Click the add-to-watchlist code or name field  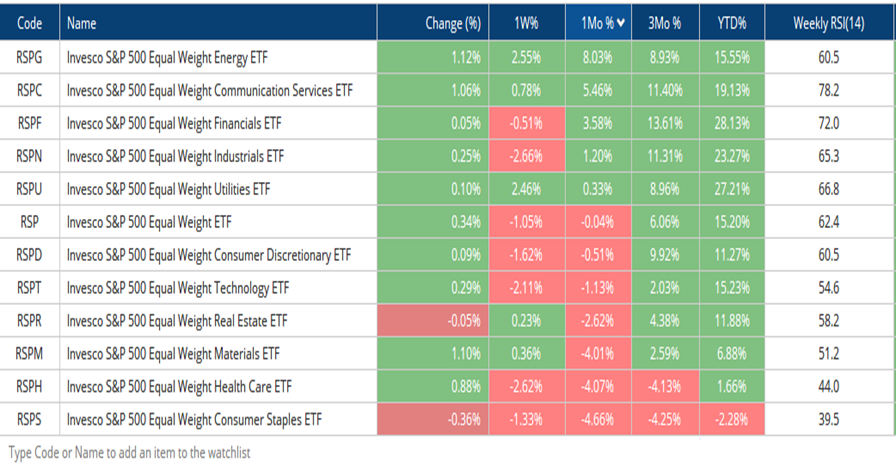(130, 452)
